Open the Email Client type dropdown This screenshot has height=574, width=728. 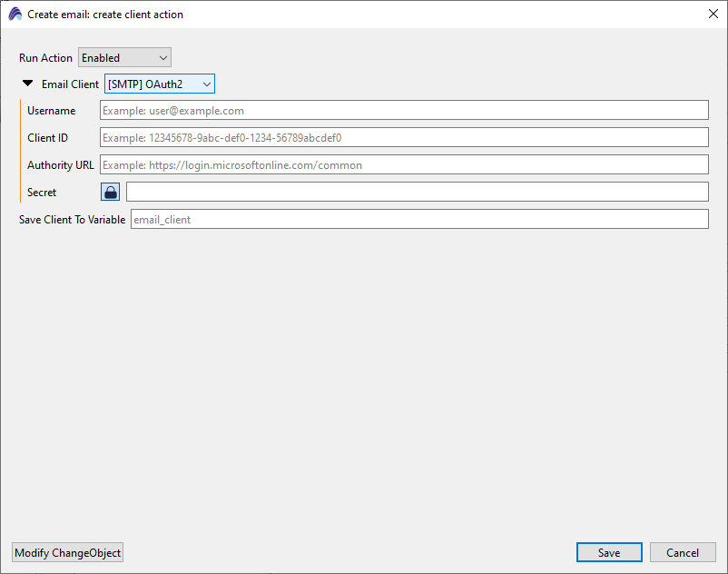[x=160, y=84]
